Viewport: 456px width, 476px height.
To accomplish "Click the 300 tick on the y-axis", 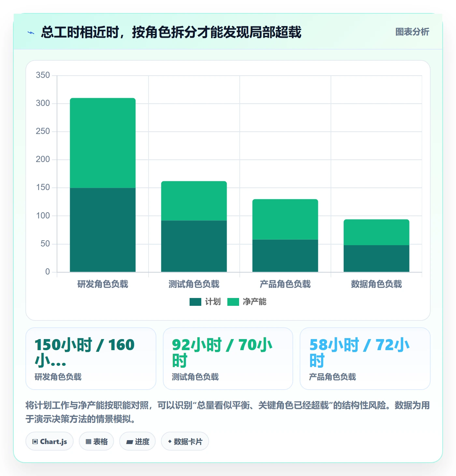I will click(x=43, y=103).
